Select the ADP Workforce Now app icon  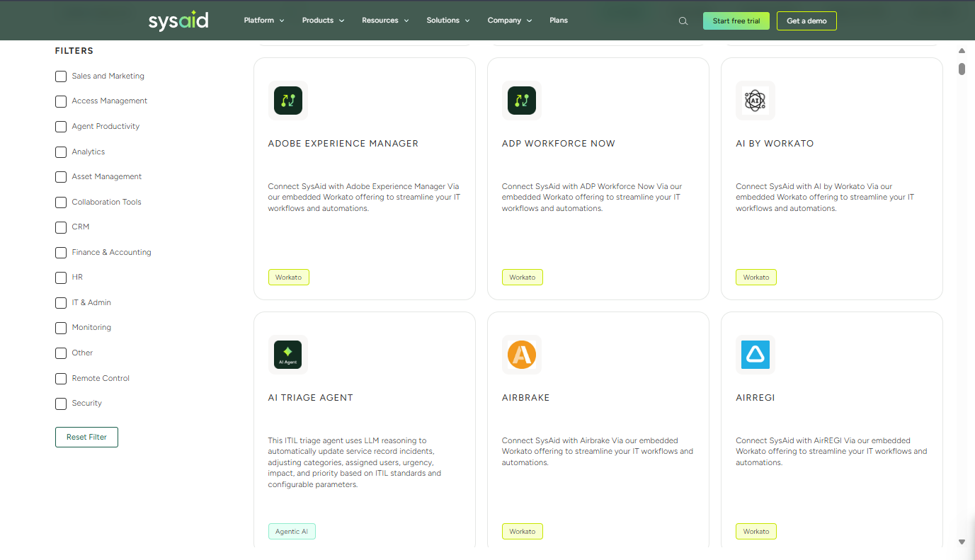[x=521, y=100]
